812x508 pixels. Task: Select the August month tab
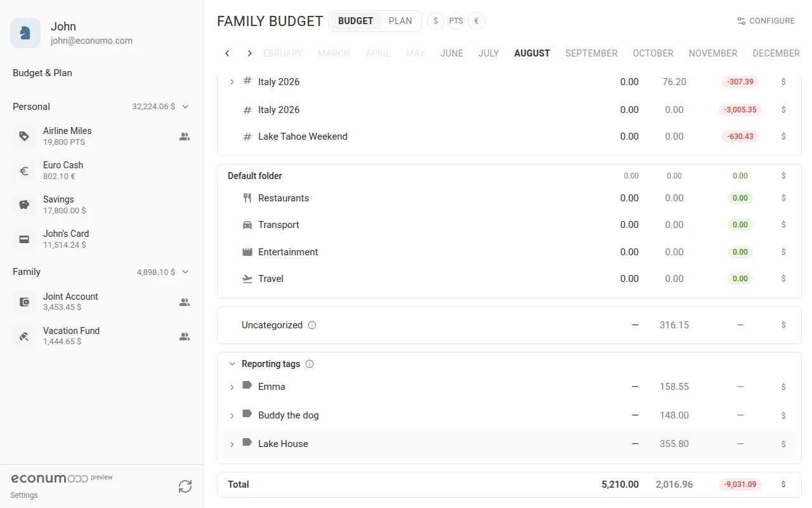point(532,53)
